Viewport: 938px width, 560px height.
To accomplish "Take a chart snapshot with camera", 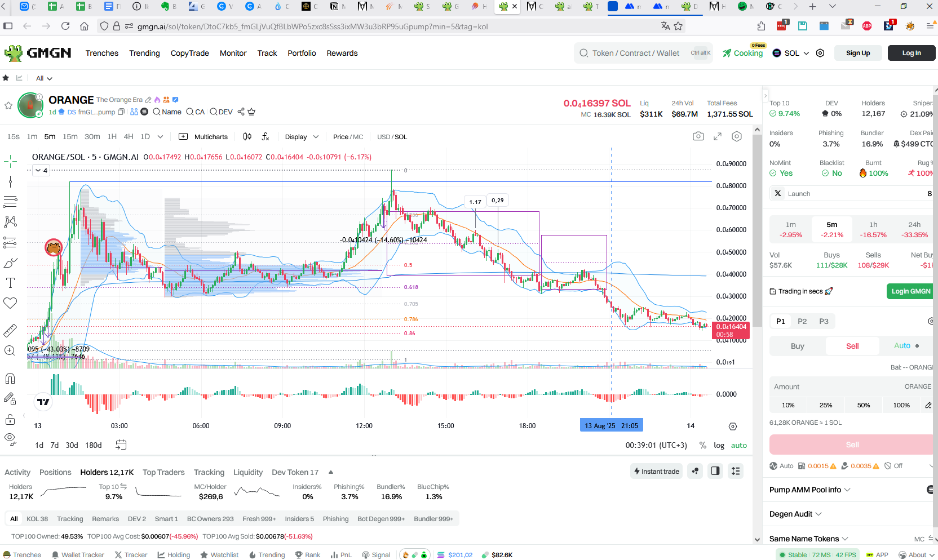I will 698,136.
